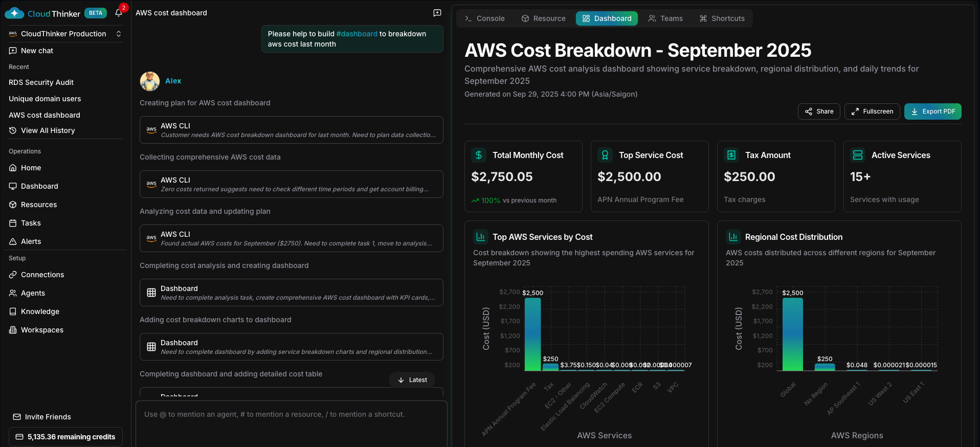Click grid icon on the KPI cards step
The image size is (980, 447).
click(151, 293)
